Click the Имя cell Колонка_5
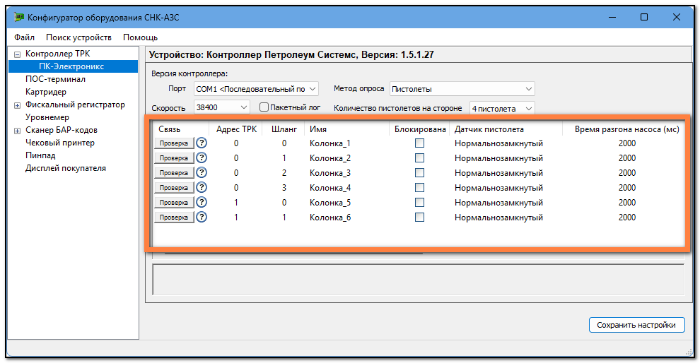Screen dimensions: 700x363 click(x=330, y=202)
